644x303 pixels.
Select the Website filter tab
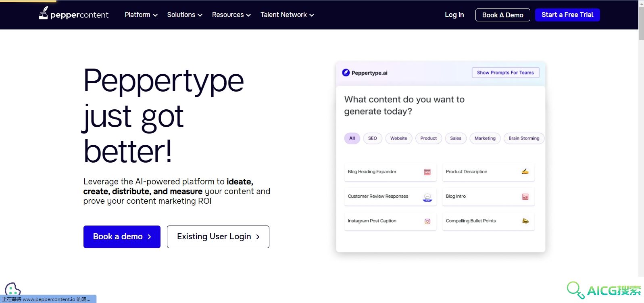[x=399, y=138]
